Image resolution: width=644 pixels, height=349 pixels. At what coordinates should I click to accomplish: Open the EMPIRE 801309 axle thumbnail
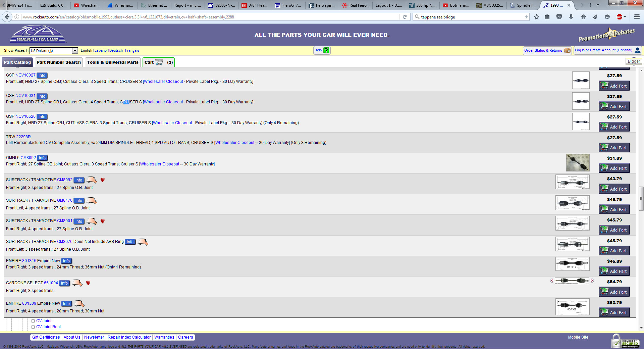[x=572, y=307]
